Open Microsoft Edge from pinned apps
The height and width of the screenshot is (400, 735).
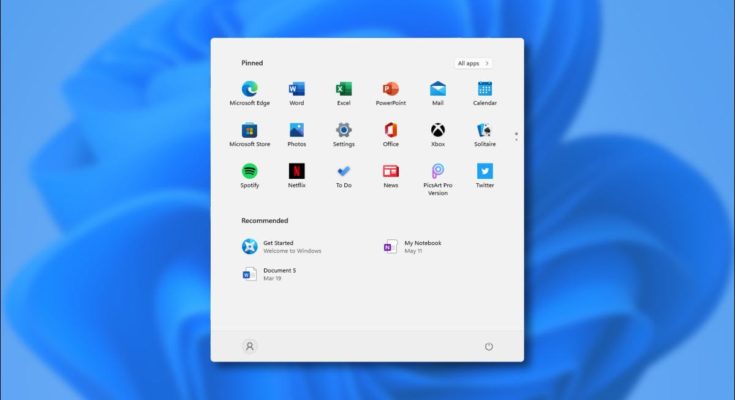pos(249,90)
